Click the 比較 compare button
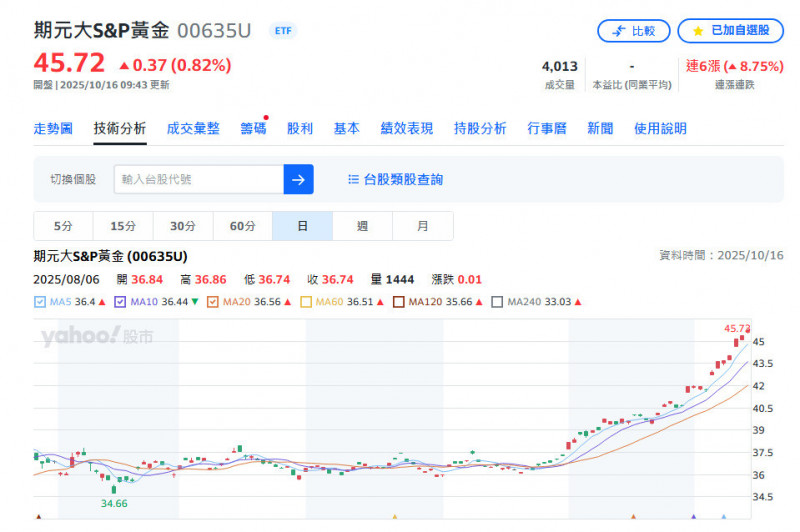Image resolution: width=800 pixels, height=532 pixels. tap(633, 31)
